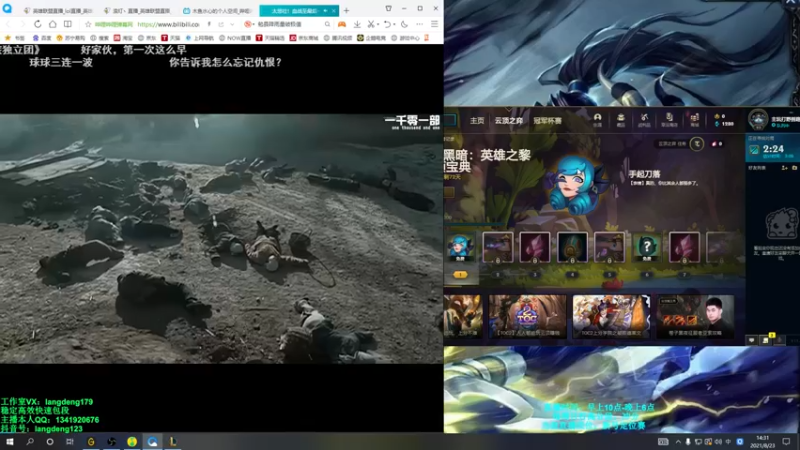800x450 pixels.
Task: Open missions icon with yellow badge
Action: pos(766,340)
